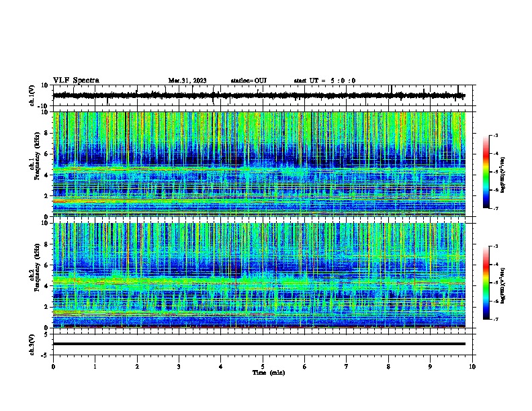Click the '1' tick on the time axis

point(95,367)
